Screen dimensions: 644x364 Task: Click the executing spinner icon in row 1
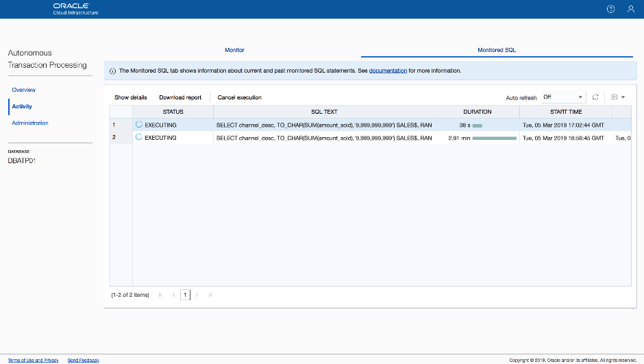[x=139, y=125]
